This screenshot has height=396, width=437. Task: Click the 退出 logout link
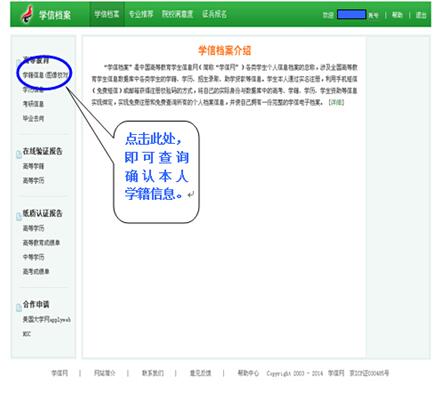point(421,15)
